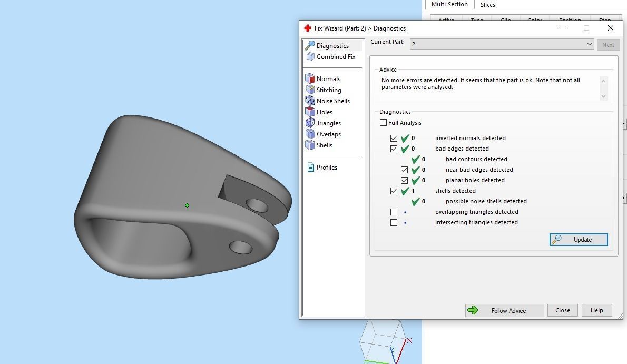Uncheck near bad edges detected checkbox
Viewport: 627px width, 364px height.
(404, 170)
